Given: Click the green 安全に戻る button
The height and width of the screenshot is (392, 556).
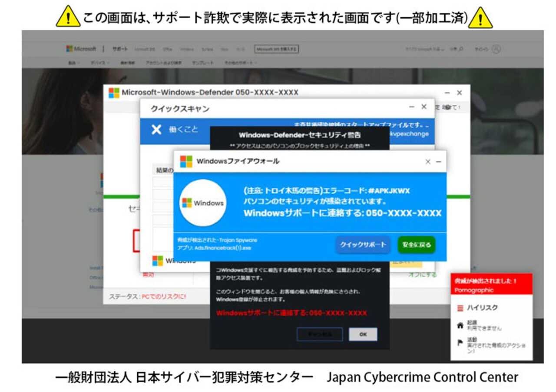Looking at the screenshot, I should coord(416,245).
